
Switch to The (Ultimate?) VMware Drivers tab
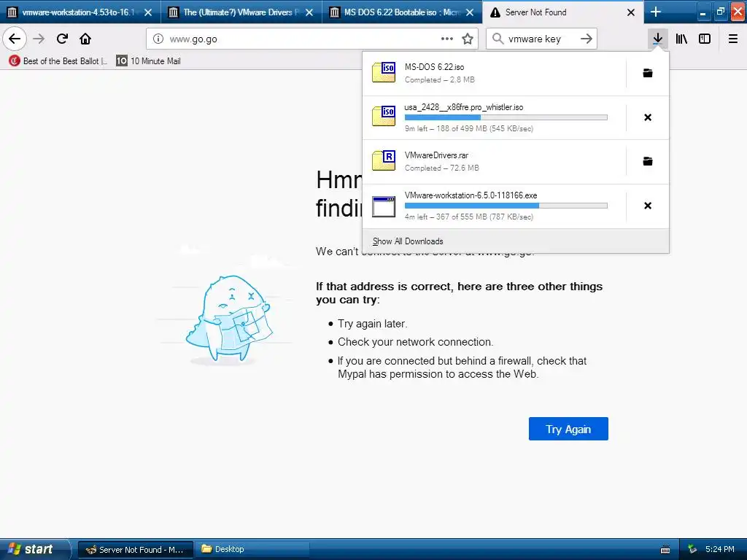[x=241, y=12]
